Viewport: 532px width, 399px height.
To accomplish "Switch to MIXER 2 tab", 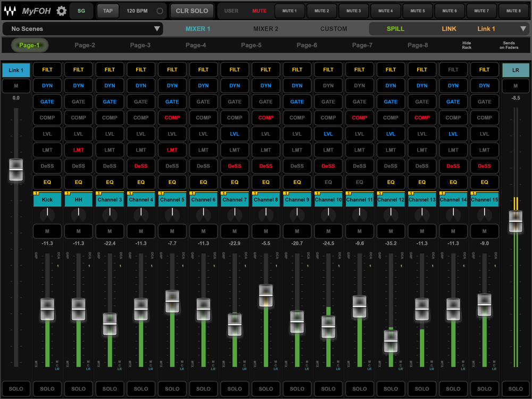I will 265,29.
